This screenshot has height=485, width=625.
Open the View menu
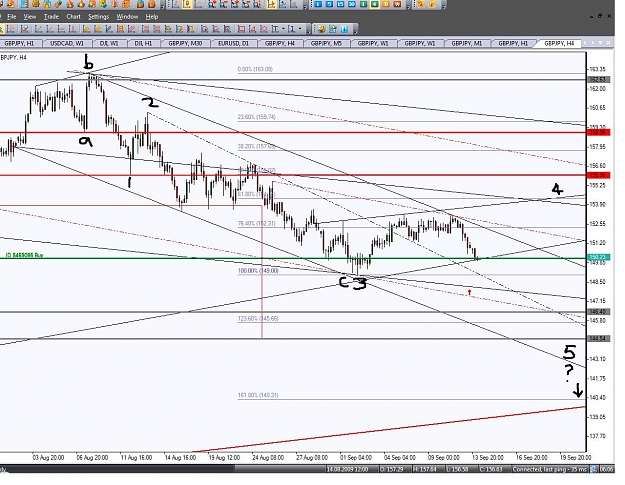[x=29, y=17]
